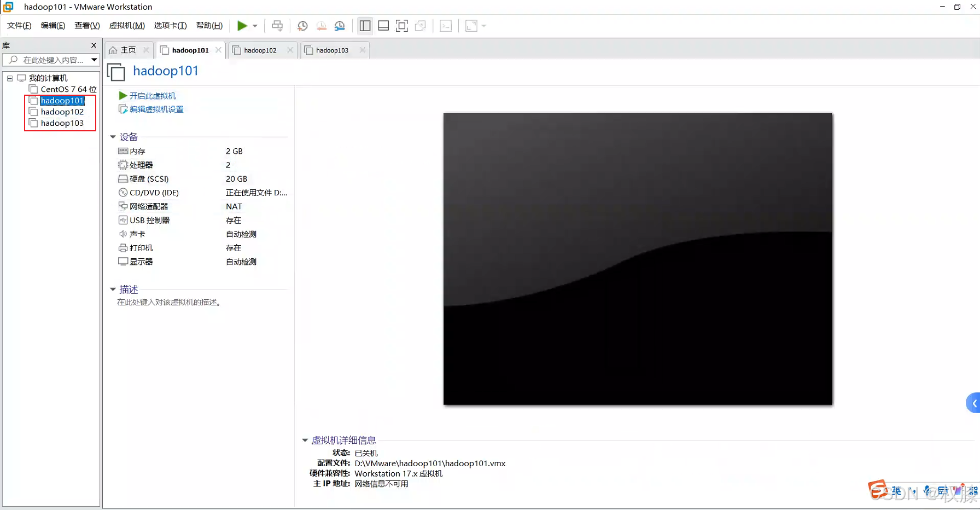
Task: Click the 内存 memory device row
Action: pos(202,151)
